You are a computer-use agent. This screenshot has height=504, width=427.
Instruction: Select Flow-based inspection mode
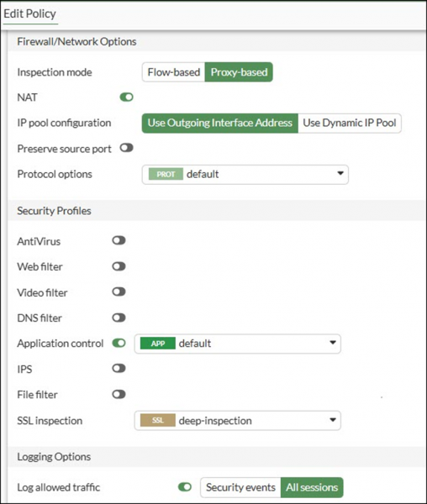coord(174,72)
